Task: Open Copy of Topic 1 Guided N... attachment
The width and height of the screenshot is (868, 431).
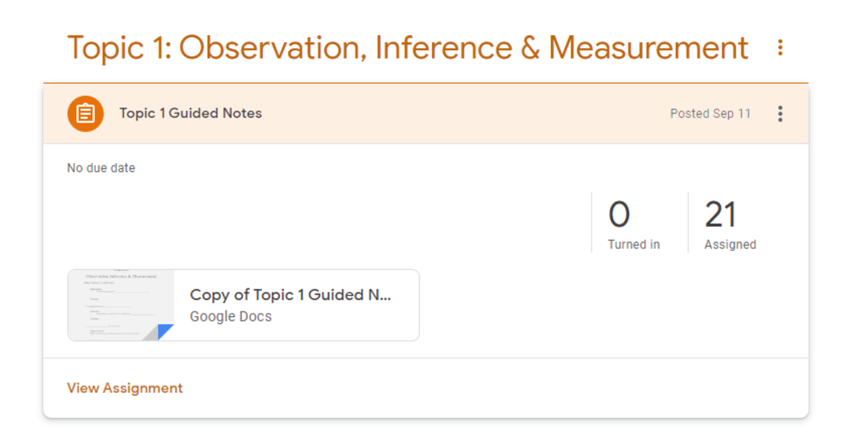Action: point(290,295)
